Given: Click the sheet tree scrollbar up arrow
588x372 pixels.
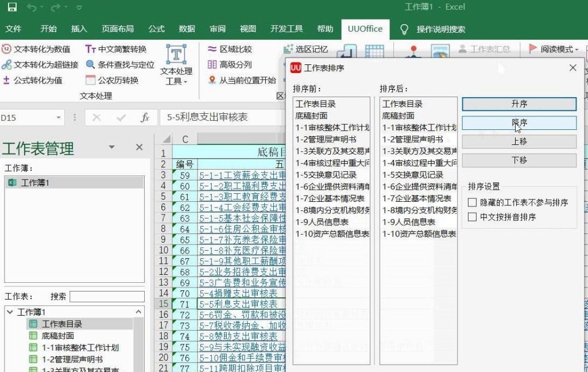Looking at the screenshot, I should [139, 312].
